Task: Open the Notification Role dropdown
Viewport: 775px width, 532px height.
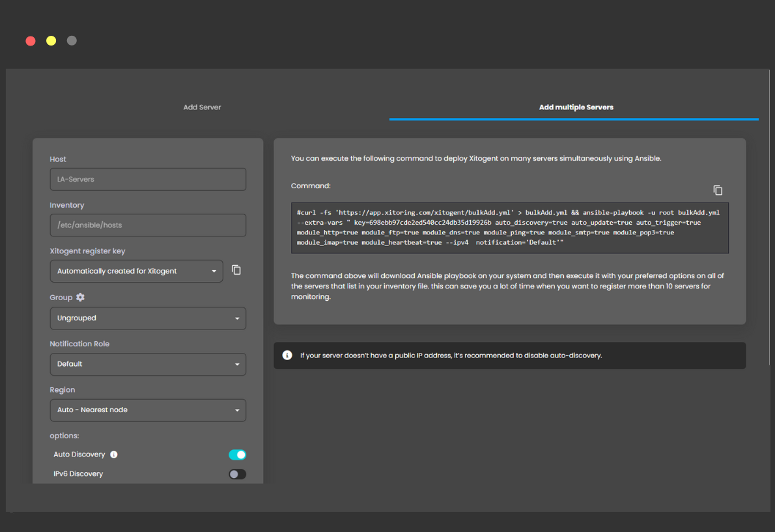Action: 148,364
